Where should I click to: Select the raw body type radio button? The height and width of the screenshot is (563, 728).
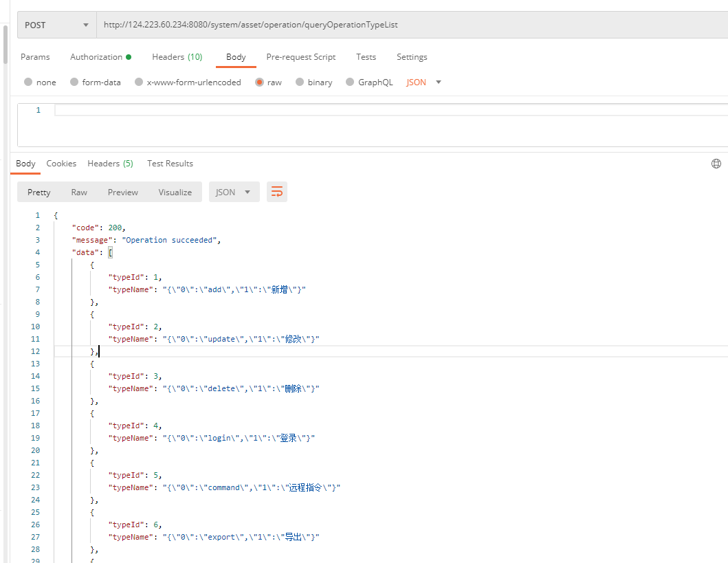point(259,82)
